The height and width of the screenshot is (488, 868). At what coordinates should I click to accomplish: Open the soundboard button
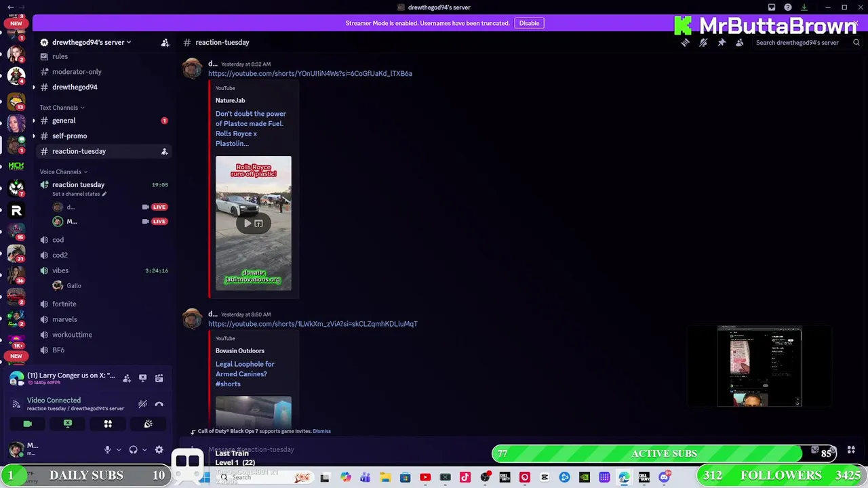(148, 424)
